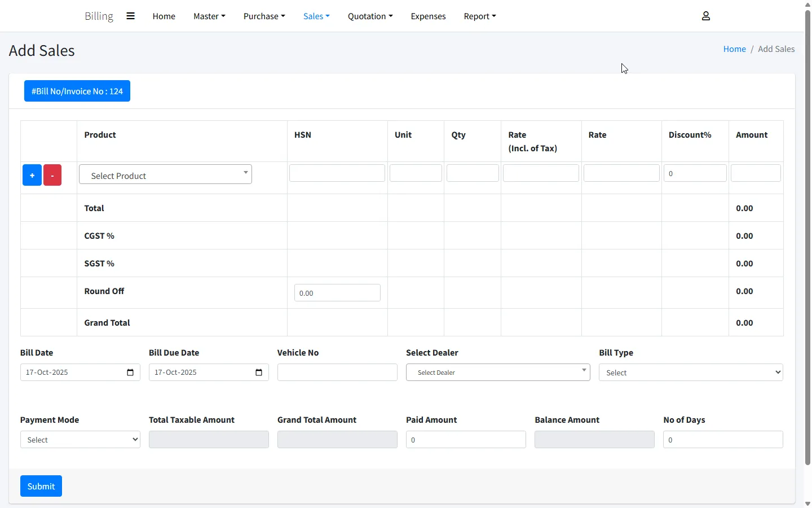Expand the Report menu
The image size is (812, 508).
tap(479, 16)
